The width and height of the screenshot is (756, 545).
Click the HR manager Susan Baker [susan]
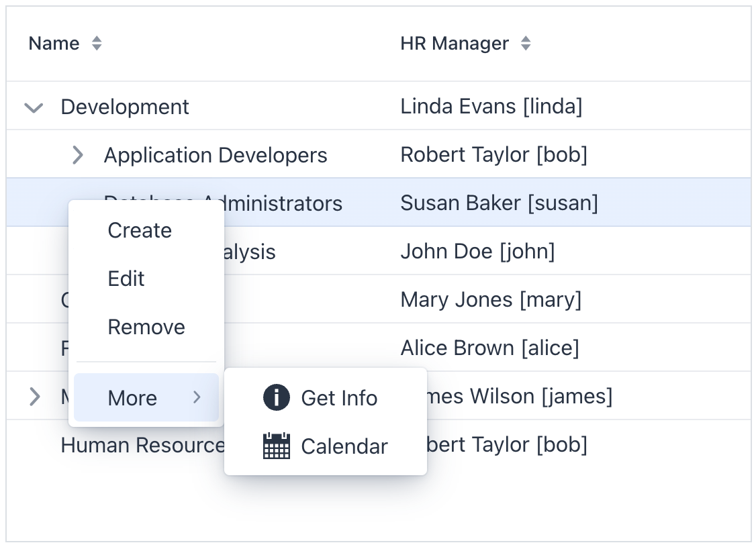click(500, 202)
